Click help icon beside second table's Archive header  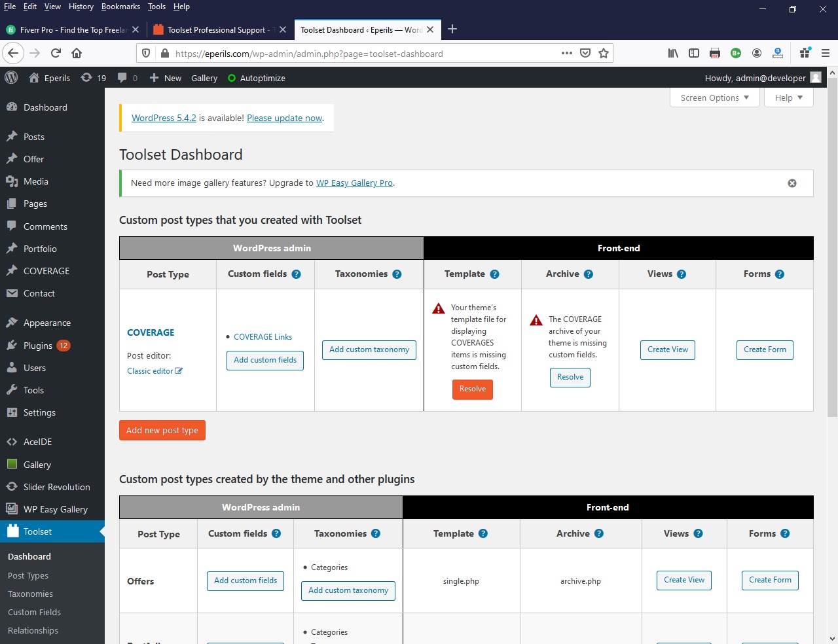(x=599, y=533)
